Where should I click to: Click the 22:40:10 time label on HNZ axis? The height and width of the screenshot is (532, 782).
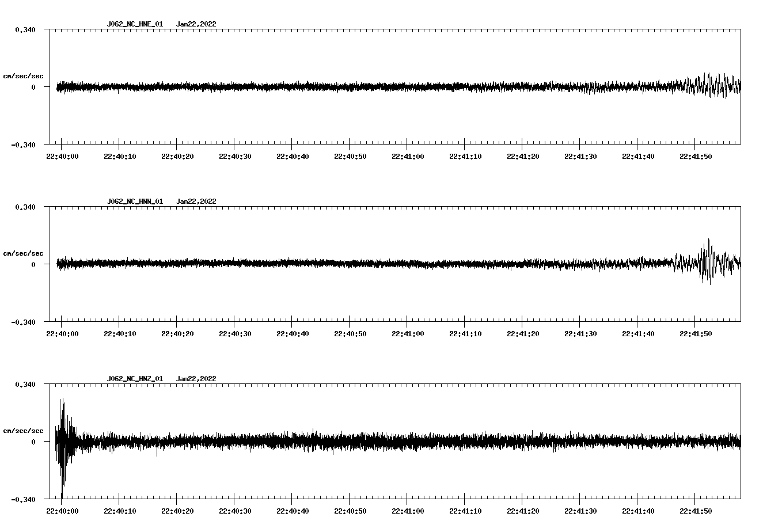pyautogui.click(x=120, y=511)
